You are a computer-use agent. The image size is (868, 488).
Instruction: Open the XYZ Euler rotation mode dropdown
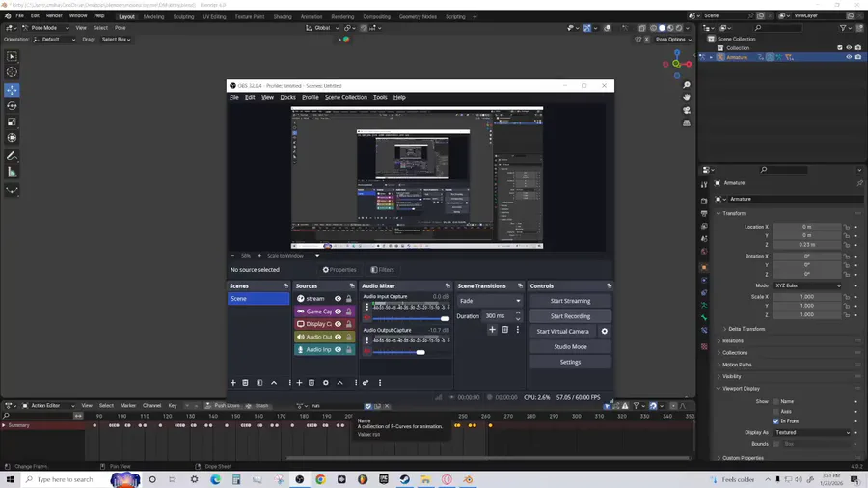(x=807, y=285)
